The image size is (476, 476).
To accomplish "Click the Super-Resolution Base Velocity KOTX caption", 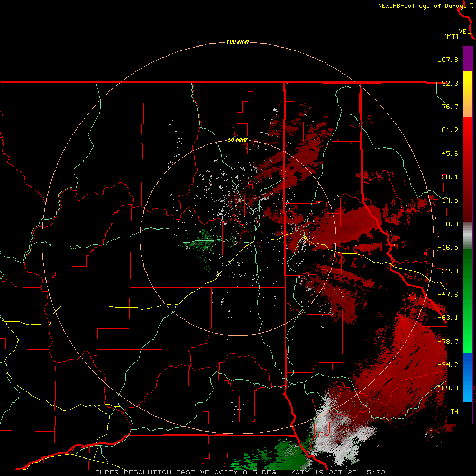I will [x=240, y=472].
